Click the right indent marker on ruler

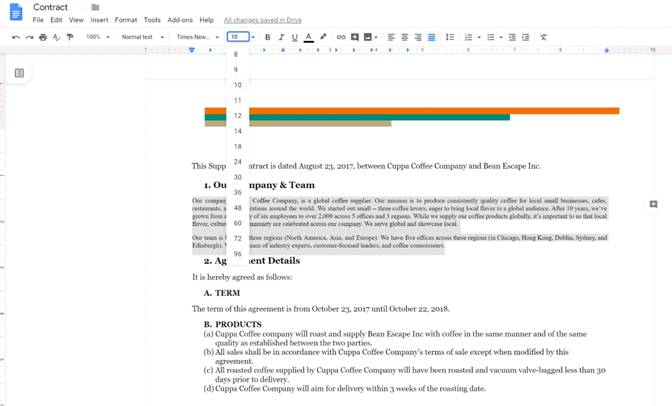tap(606, 51)
